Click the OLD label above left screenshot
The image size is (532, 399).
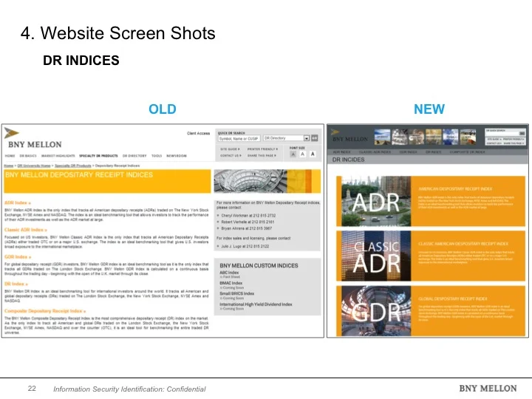tap(162, 109)
